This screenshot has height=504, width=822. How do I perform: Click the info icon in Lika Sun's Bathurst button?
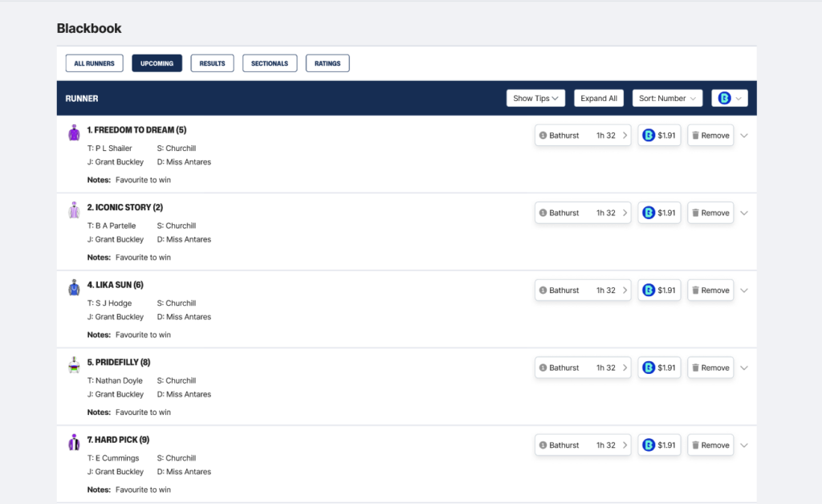543,291
